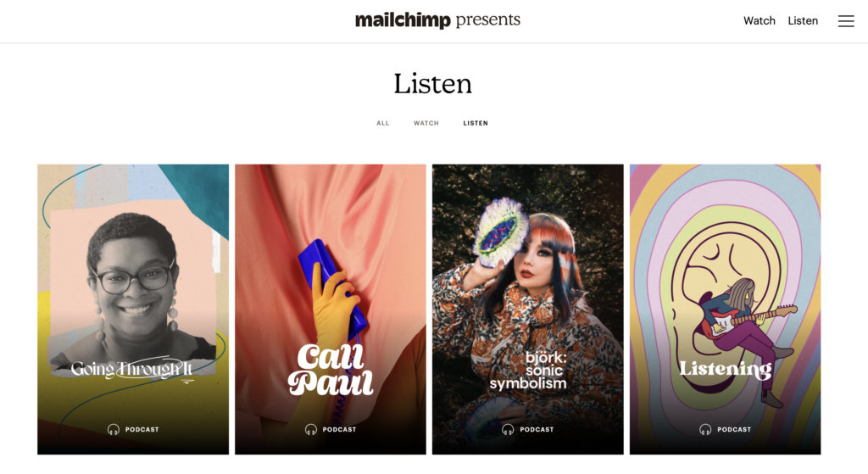This screenshot has width=868, height=474.
Task: Click PODCAST label under Listening title
Action: tap(734, 430)
